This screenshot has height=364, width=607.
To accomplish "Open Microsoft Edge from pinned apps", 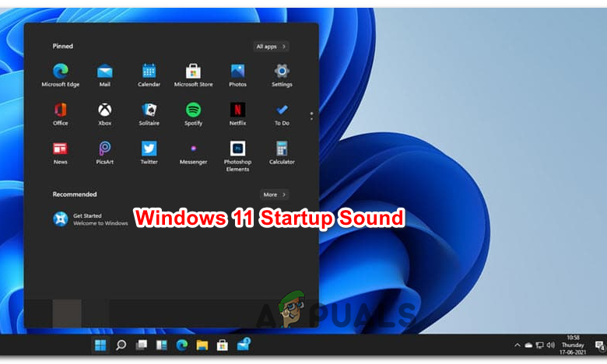I will (61, 75).
